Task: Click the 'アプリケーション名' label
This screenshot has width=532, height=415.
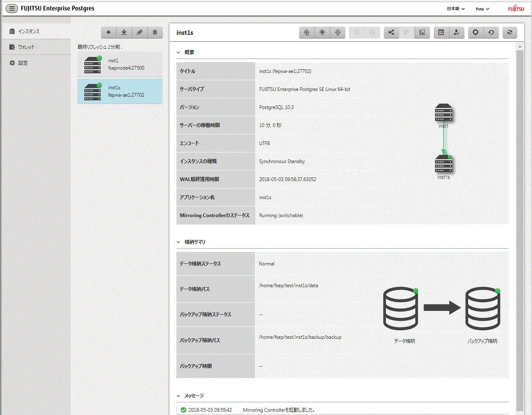Action: (197, 197)
